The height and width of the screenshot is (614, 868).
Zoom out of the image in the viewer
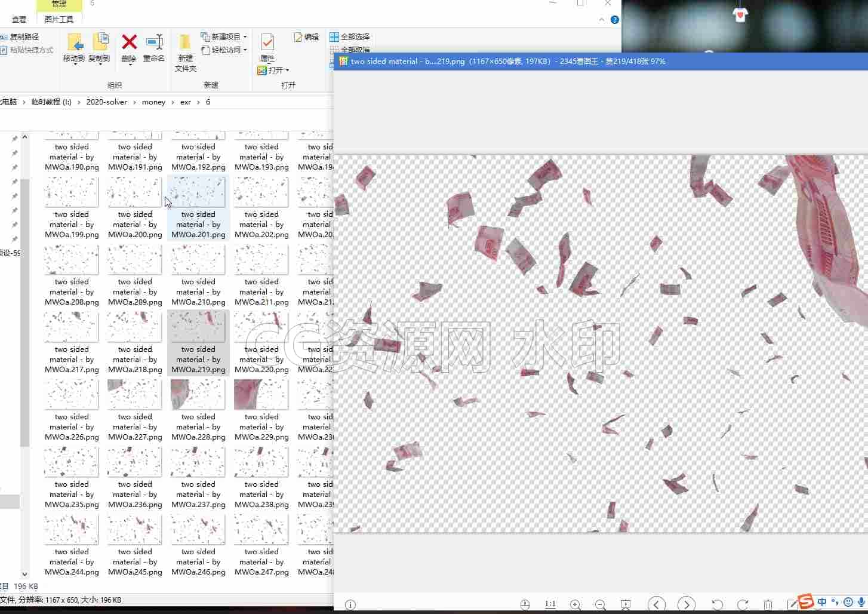coord(601,604)
